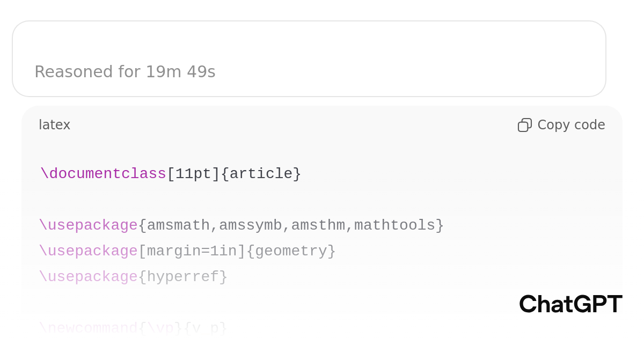
Task: Click the copy icon in the code header
Action: [x=524, y=125]
